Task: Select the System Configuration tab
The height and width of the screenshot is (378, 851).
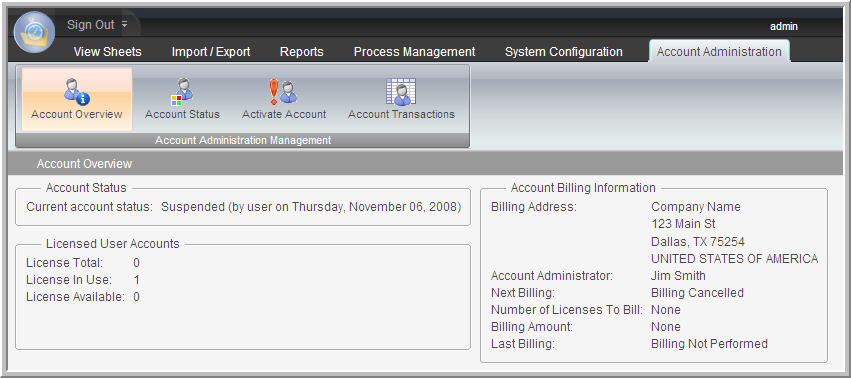Action: pos(563,52)
